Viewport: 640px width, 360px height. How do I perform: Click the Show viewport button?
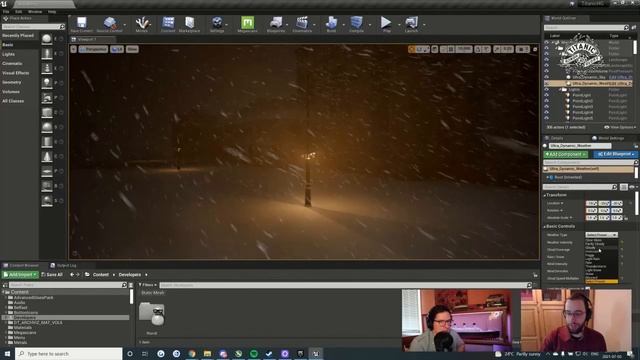[132, 49]
